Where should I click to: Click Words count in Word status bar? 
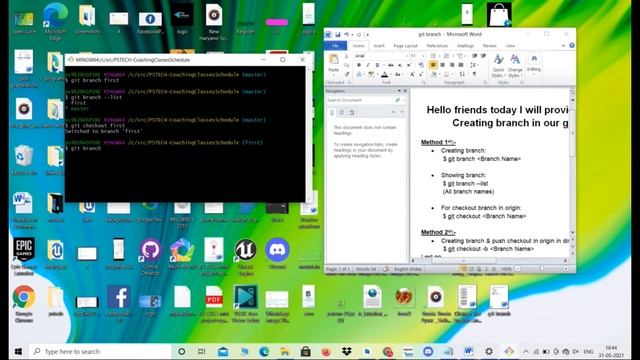tap(366, 269)
